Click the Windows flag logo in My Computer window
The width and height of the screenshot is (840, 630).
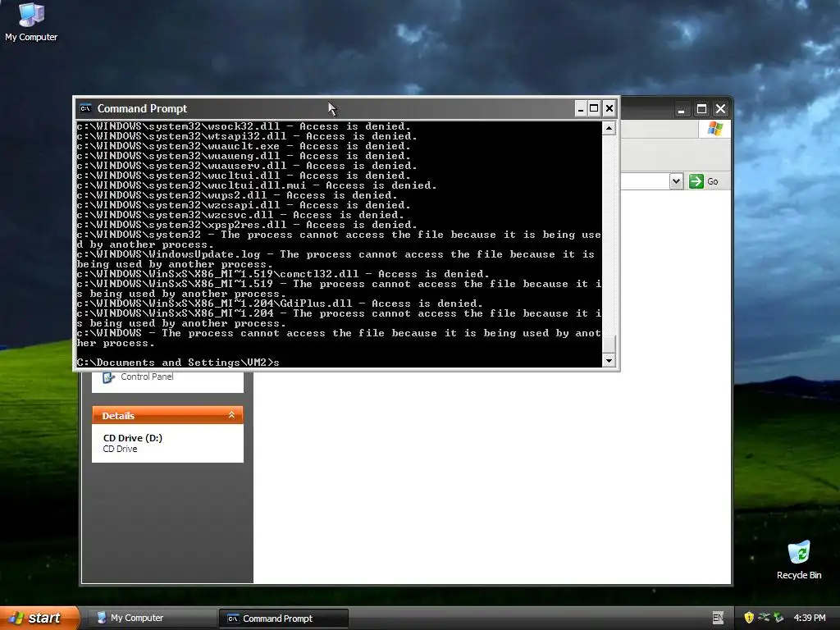[x=715, y=129]
